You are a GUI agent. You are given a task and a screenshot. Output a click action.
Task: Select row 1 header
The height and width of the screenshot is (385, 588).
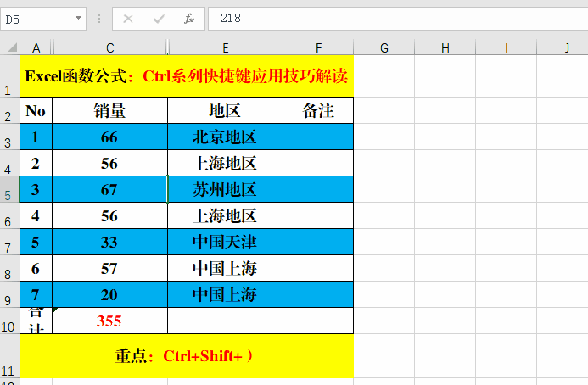pyautogui.click(x=9, y=76)
